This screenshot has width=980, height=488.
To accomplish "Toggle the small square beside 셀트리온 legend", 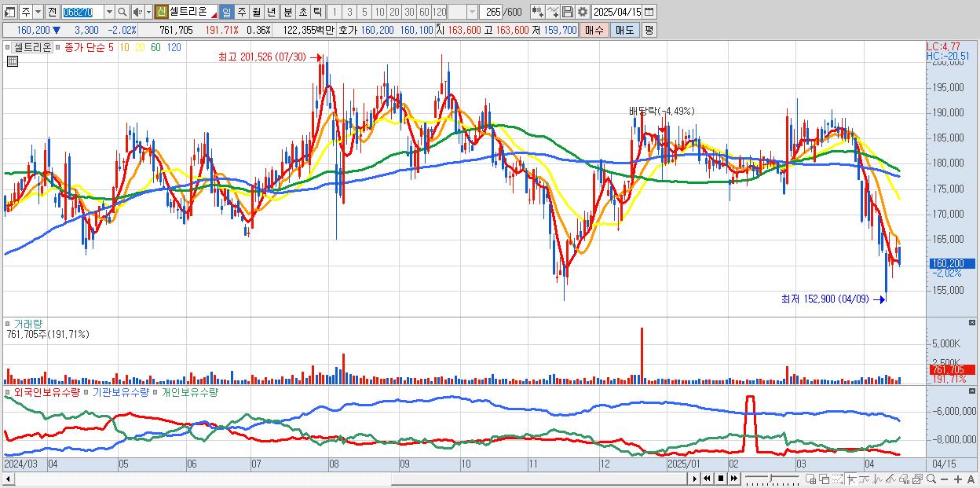I will [x=7, y=47].
